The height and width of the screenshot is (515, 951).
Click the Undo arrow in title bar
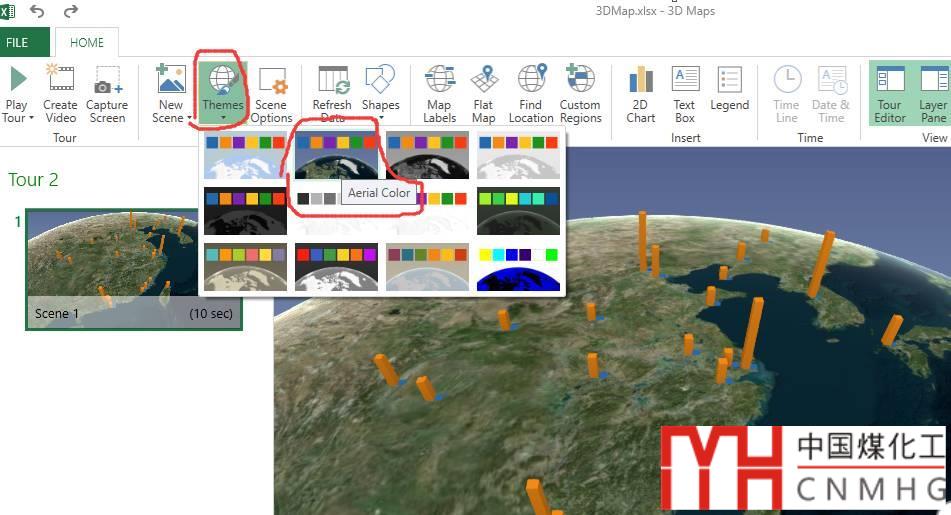(37, 12)
